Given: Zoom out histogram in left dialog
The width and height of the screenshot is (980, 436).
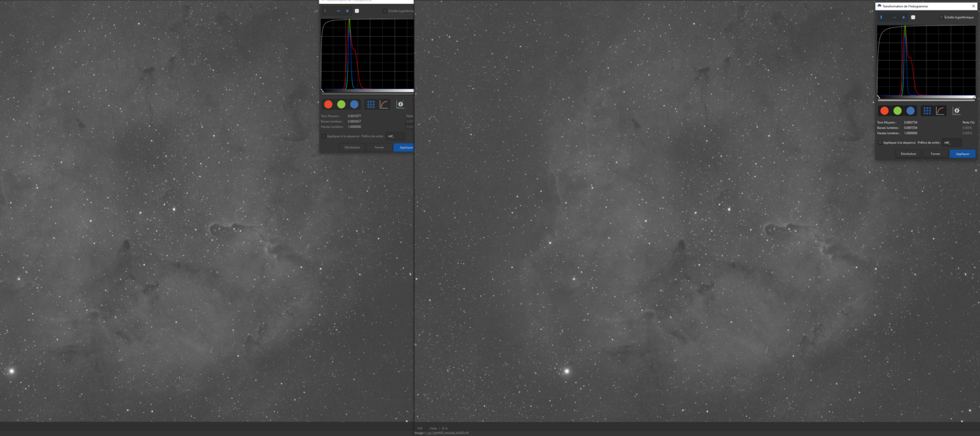Looking at the screenshot, I should (x=338, y=11).
